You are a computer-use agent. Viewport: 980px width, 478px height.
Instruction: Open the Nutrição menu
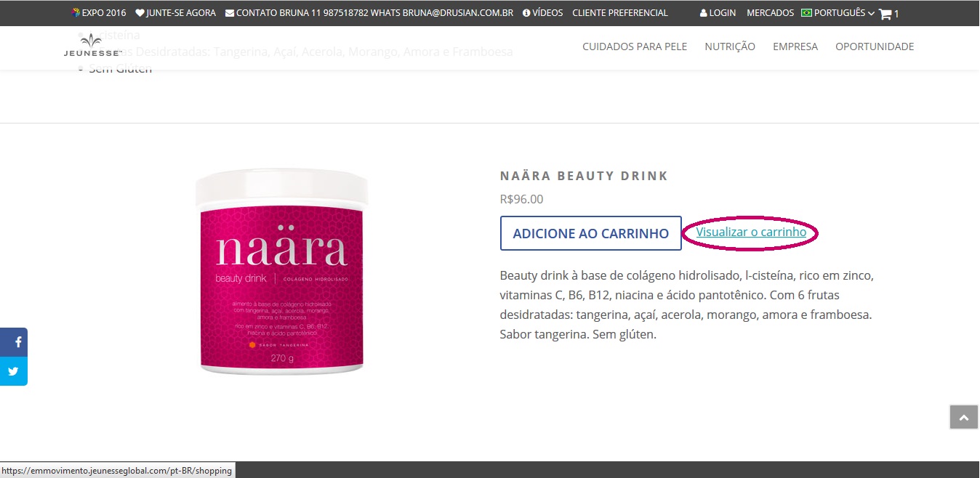[x=730, y=46]
